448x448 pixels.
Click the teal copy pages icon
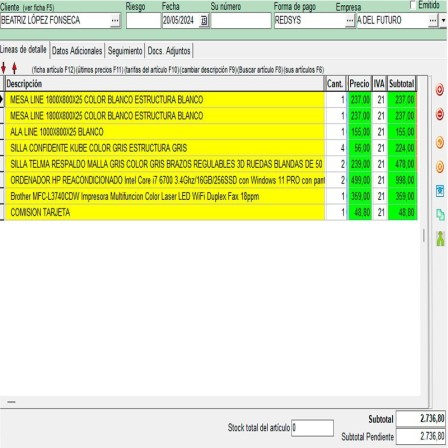440,215
